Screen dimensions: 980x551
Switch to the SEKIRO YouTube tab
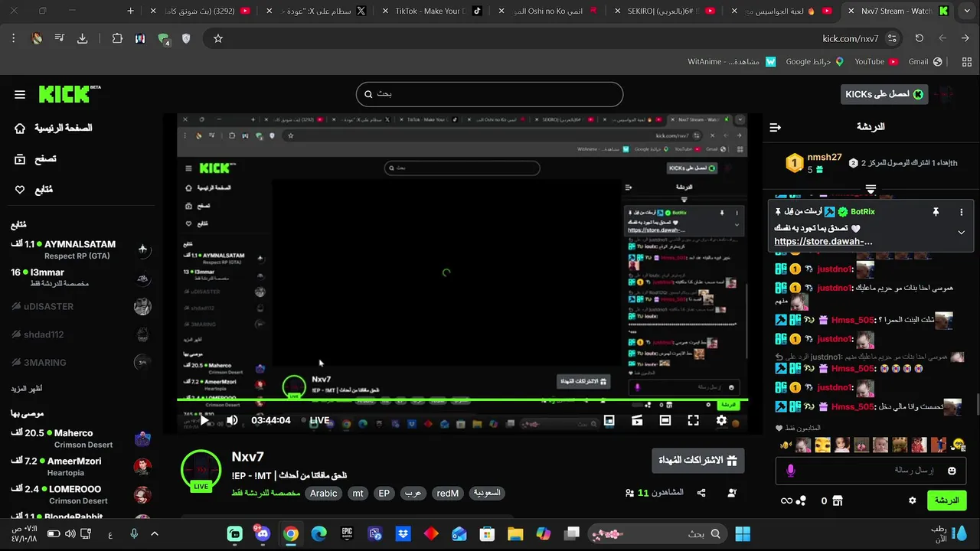click(x=669, y=11)
